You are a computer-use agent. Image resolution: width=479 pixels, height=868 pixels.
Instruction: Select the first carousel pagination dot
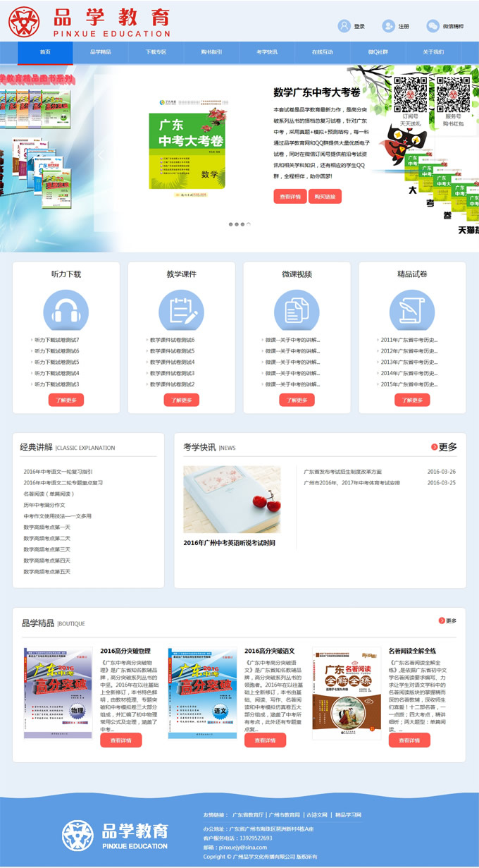(230, 224)
